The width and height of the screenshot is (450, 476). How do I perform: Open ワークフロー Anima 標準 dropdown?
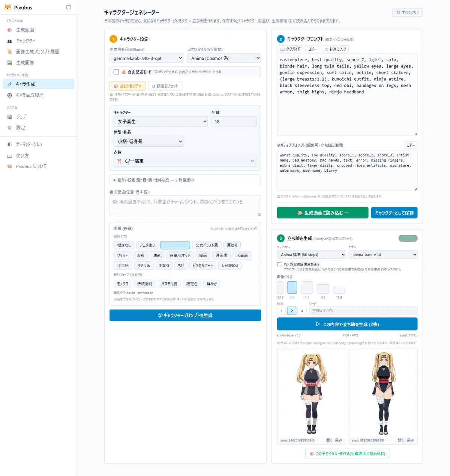click(311, 255)
